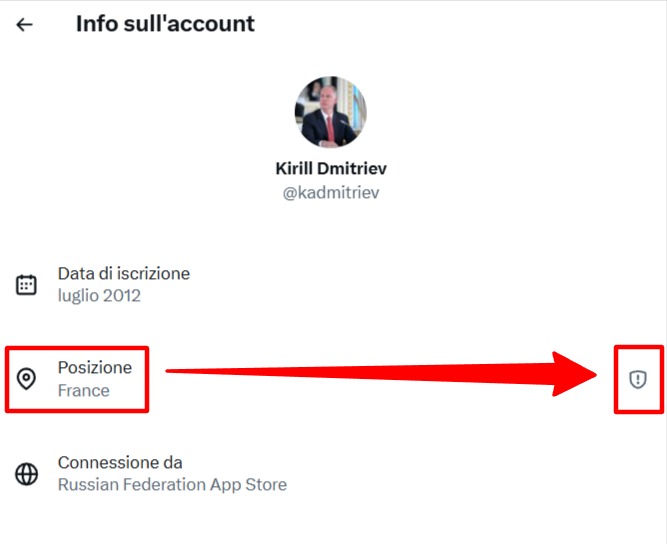Select the Connessione da label
Viewport: 667px width, 544px height.
120,462
